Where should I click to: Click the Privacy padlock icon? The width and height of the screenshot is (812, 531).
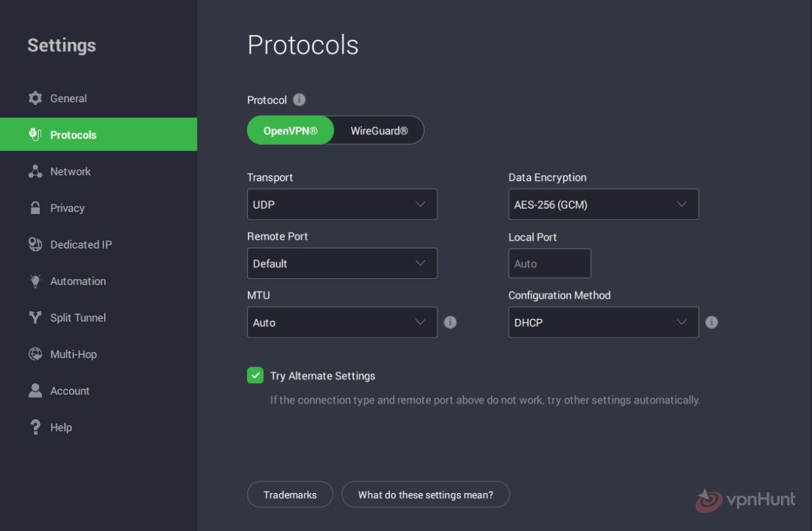pyautogui.click(x=35, y=208)
